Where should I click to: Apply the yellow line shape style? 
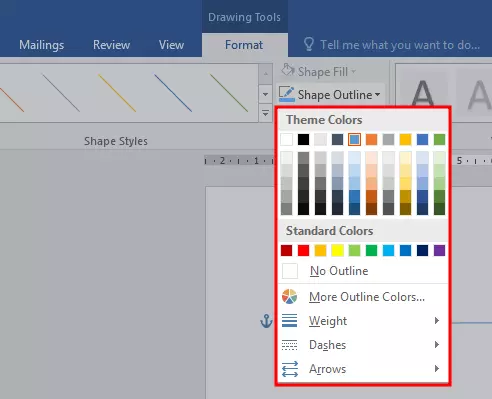117,93
